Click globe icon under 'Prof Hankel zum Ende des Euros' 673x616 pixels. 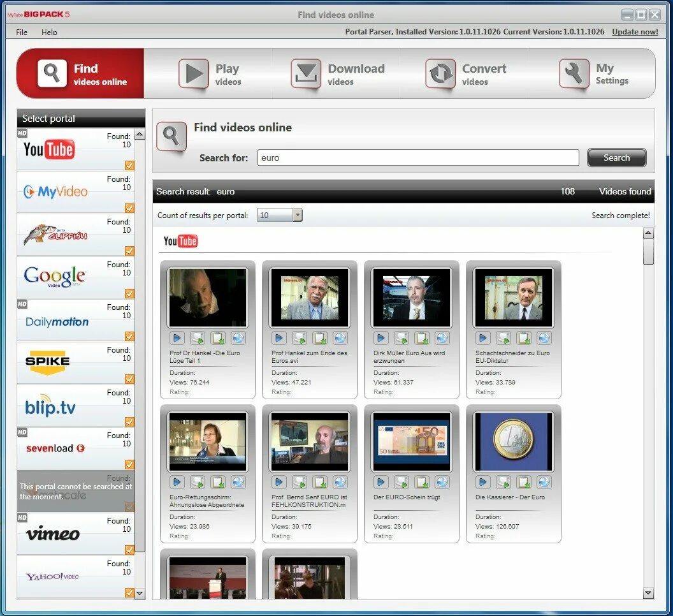pyautogui.click(x=340, y=338)
